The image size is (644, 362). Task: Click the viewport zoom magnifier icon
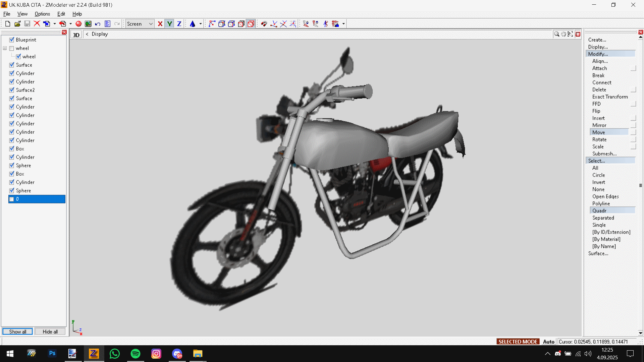[556, 34]
